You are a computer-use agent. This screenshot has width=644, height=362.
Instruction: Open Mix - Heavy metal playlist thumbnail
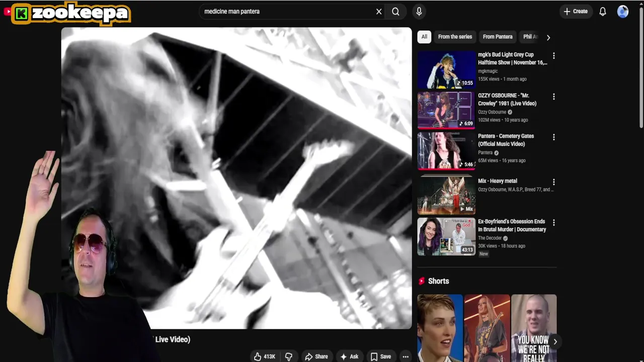446,195
